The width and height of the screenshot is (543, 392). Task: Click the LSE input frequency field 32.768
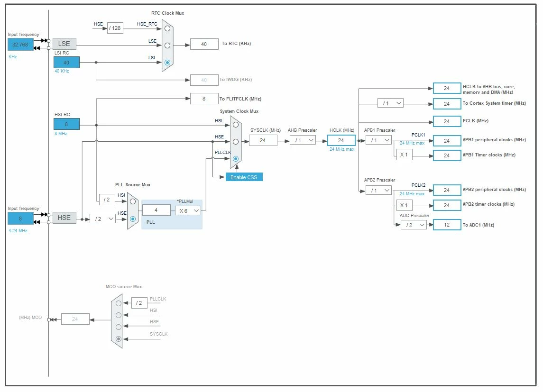pos(20,44)
